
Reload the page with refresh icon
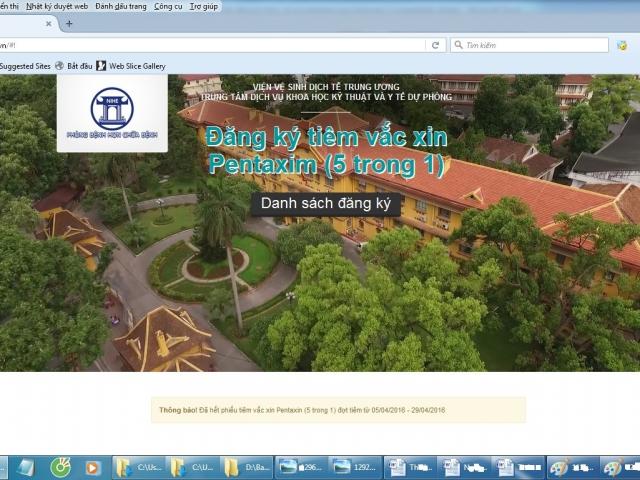436,45
